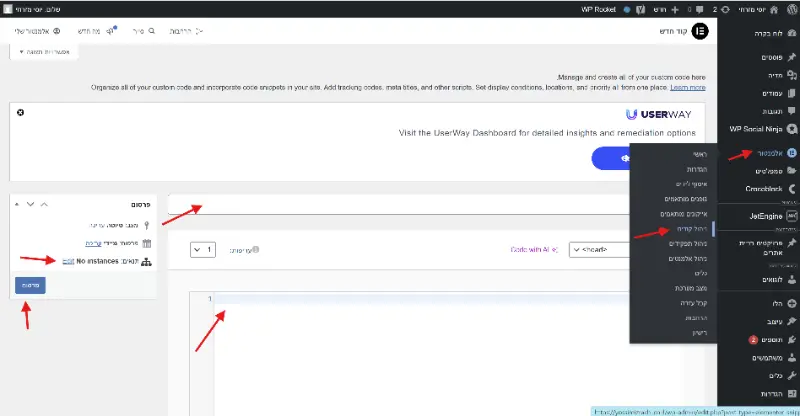Click the plus 'חדש' new content item
Screen dimensions: 800x416
tap(667, 9)
